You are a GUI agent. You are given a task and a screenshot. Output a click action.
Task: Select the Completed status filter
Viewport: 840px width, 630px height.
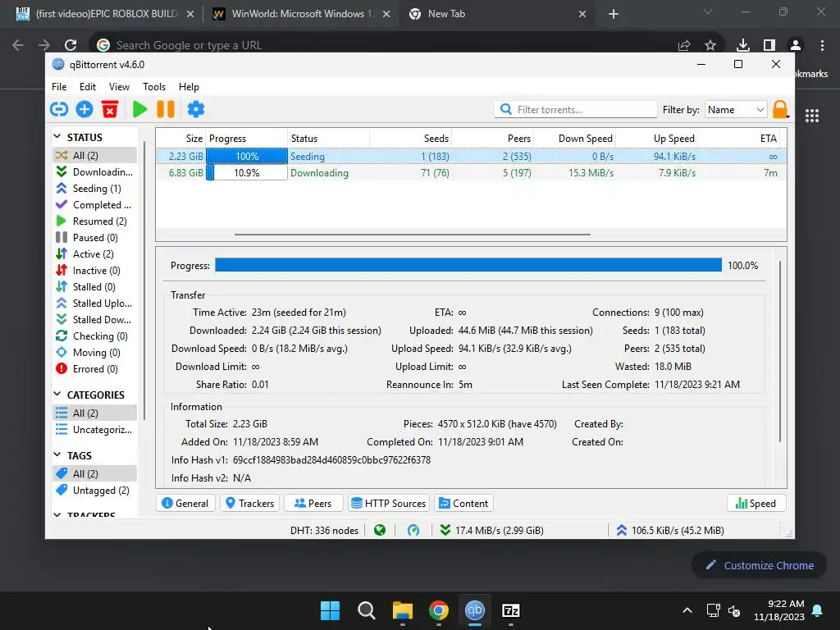(x=94, y=204)
